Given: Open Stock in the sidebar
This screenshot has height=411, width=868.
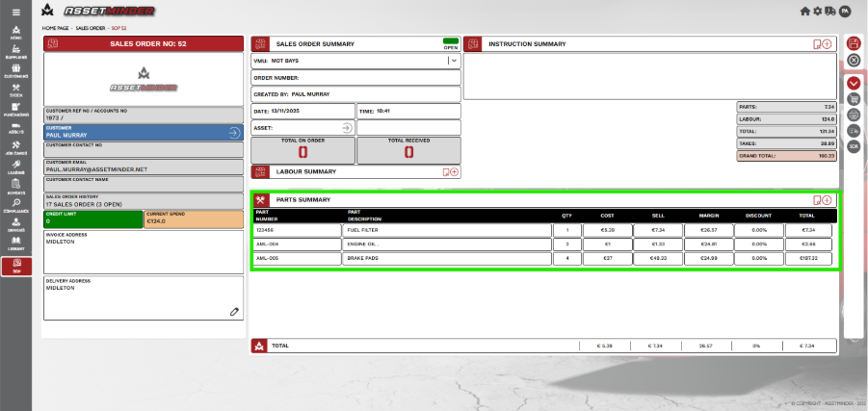Looking at the screenshot, I should (x=16, y=90).
